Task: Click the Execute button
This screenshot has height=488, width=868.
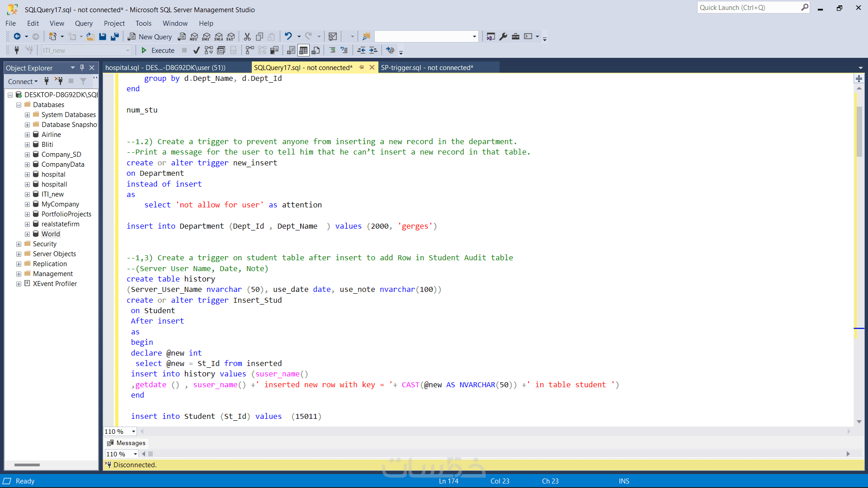Action: (x=158, y=50)
